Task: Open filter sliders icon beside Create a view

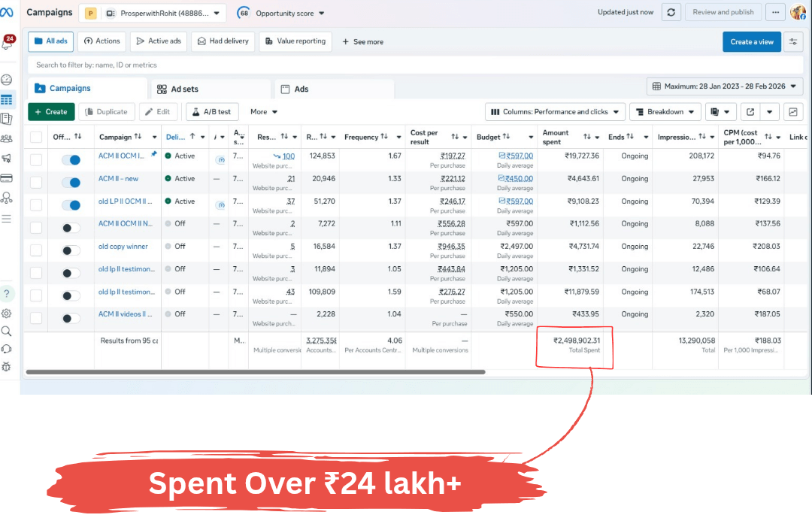Action: [x=793, y=42]
